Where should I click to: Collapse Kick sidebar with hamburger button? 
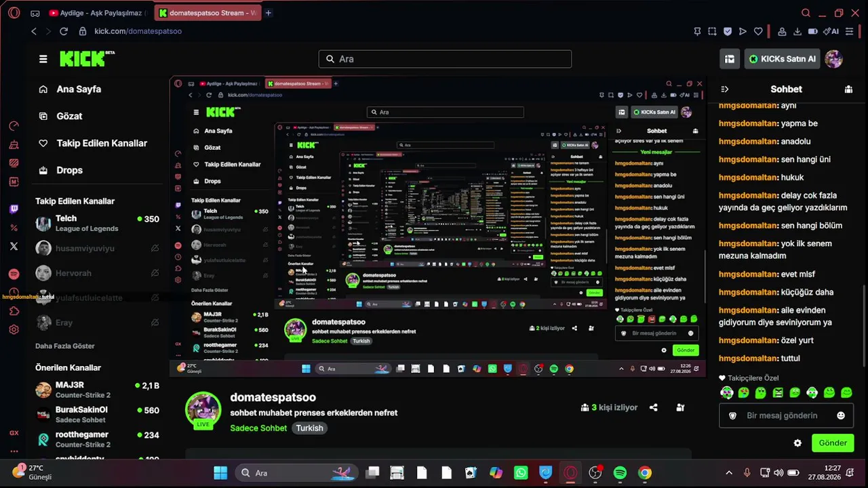coord(43,59)
